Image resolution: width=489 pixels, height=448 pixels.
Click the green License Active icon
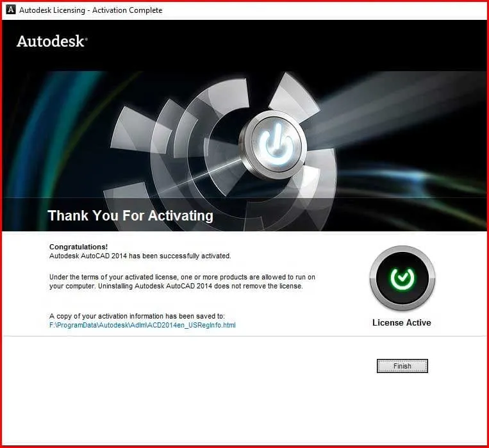[x=402, y=278]
